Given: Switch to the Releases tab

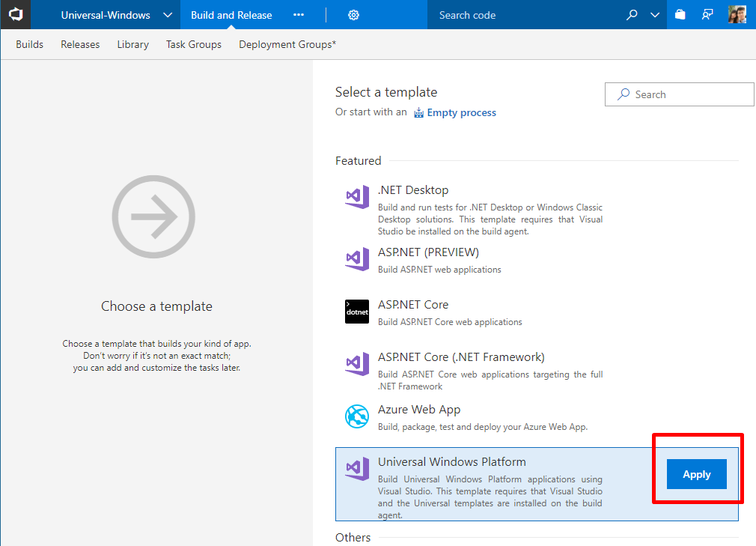Looking at the screenshot, I should (x=80, y=44).
